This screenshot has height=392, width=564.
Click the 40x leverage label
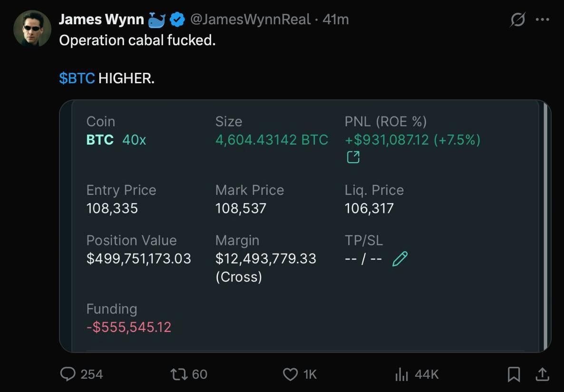(134, 140)
